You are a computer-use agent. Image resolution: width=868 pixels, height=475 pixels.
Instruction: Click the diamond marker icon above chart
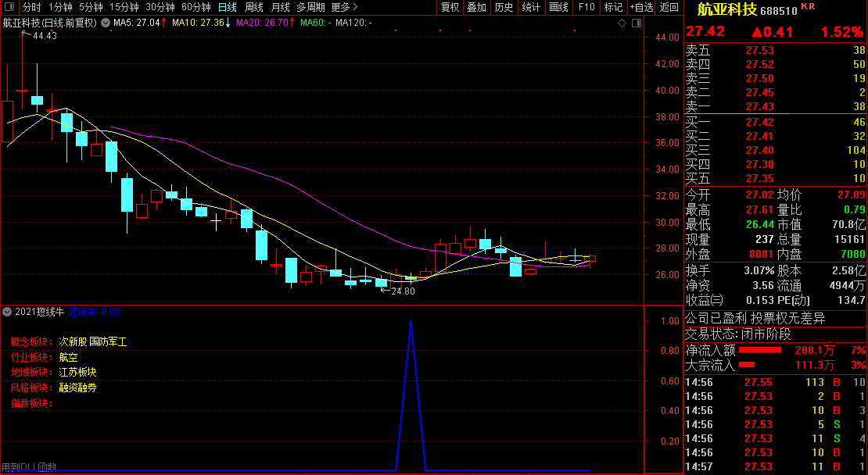coord(622,23)
